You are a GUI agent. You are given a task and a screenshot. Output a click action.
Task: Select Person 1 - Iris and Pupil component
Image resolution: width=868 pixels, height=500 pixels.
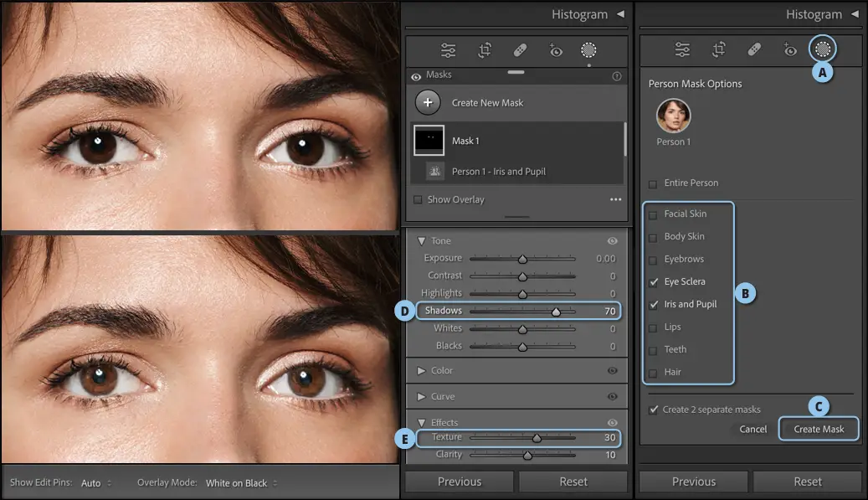point(498,172)
